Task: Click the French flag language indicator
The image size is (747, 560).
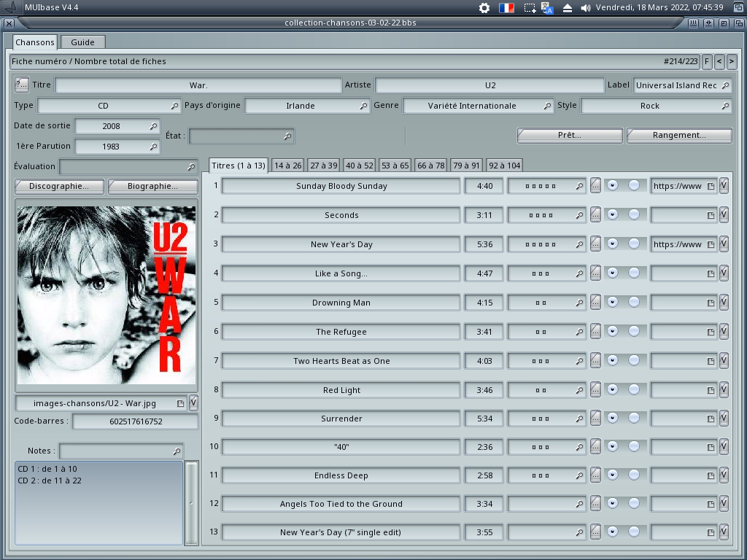Action: click(506, 7)
